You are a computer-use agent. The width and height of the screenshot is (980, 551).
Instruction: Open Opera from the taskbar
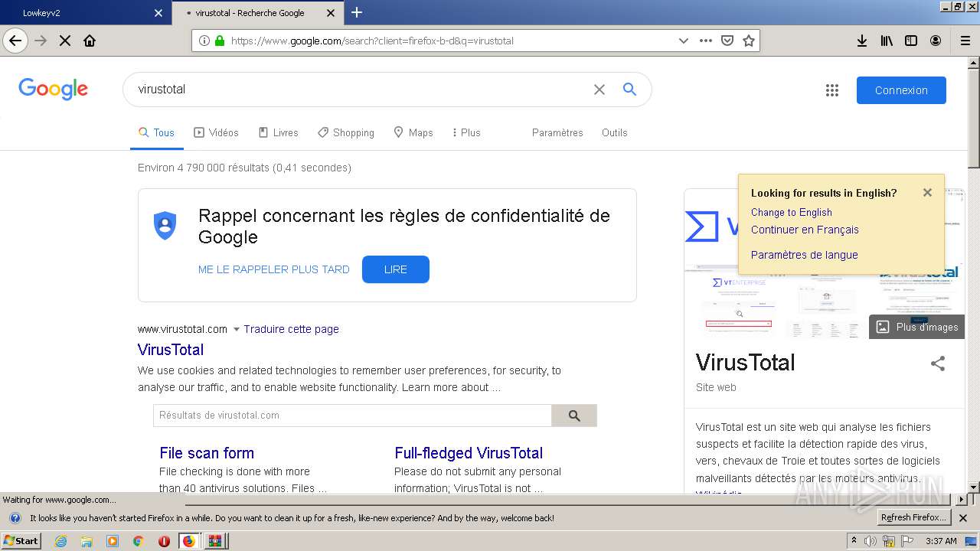164,541
